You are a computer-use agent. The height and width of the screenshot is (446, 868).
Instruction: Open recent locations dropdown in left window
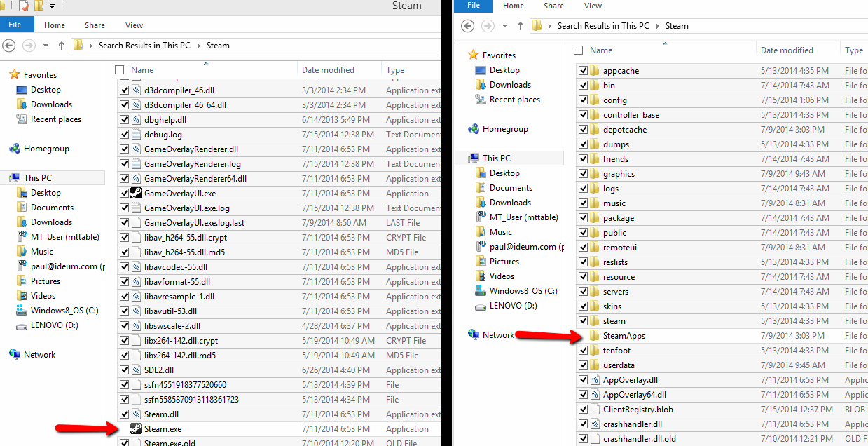46,46
